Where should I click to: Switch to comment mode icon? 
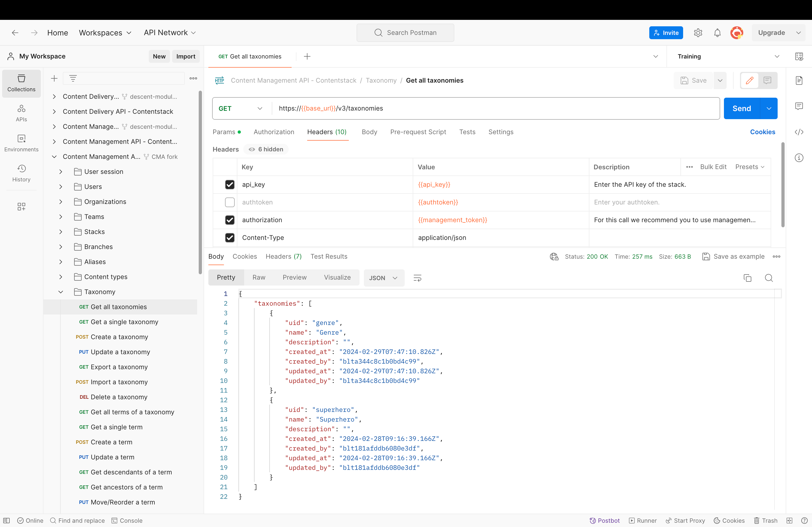[x=768, y=80]
